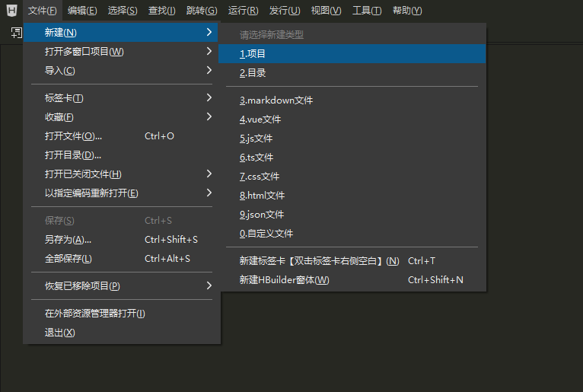Screen dimensions: 583x392
Task: Expand the 打开已关闭文件(H) submenu arrow
Action: click(209, 174)
